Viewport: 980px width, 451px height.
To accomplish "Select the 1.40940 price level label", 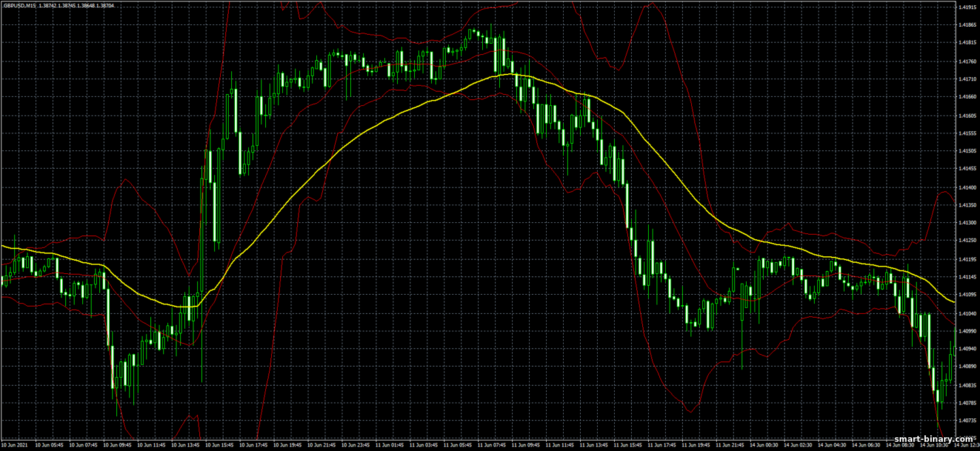I will coord(968,349).
